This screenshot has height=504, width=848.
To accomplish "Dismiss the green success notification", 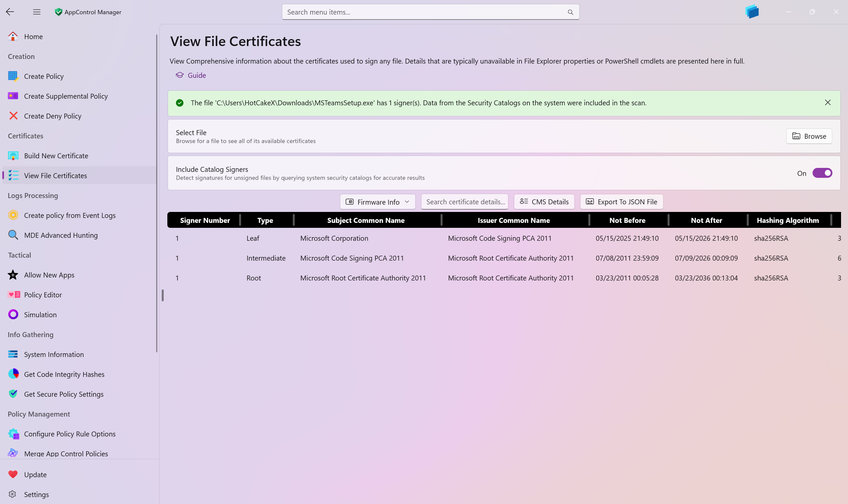I will point(827,103).
